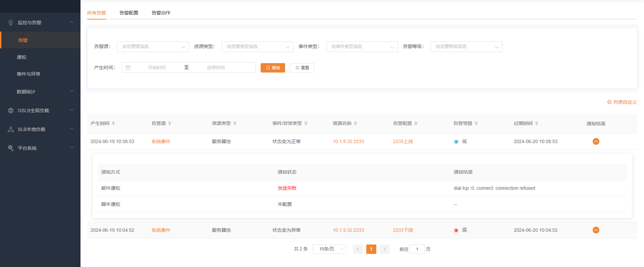Expand notification details of 2233下线 row
644x267 pixels.
(596, 230)
